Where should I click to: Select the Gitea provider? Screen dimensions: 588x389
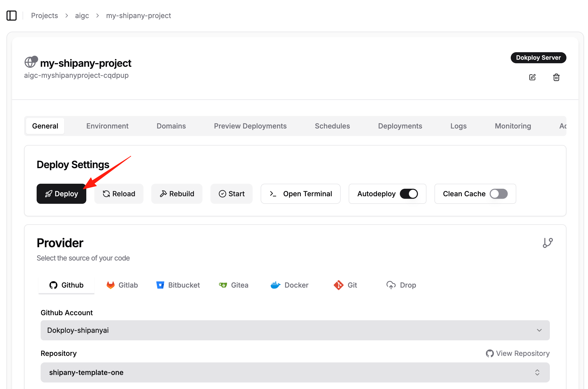[234, 285]
